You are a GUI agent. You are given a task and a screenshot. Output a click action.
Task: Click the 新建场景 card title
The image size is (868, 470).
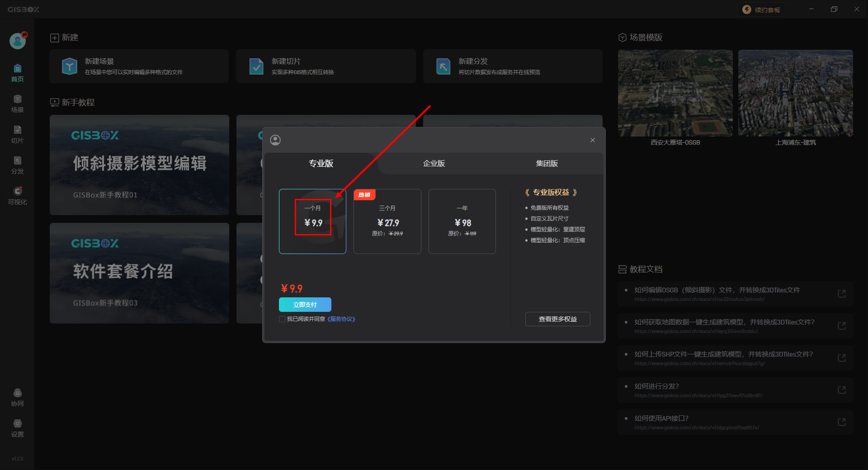[x=99, y=61]
